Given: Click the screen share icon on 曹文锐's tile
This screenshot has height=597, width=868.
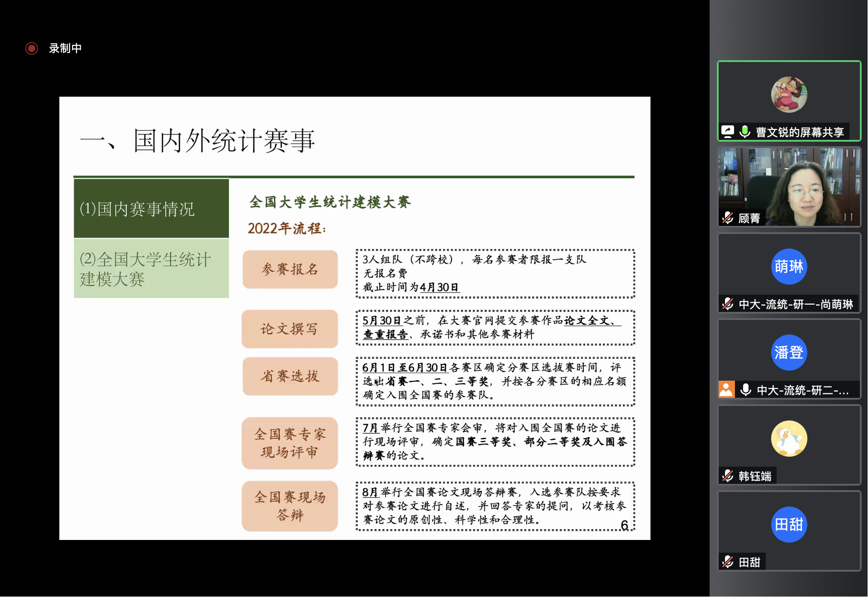Looking at the screenshot, I should [x=727, y=132].
